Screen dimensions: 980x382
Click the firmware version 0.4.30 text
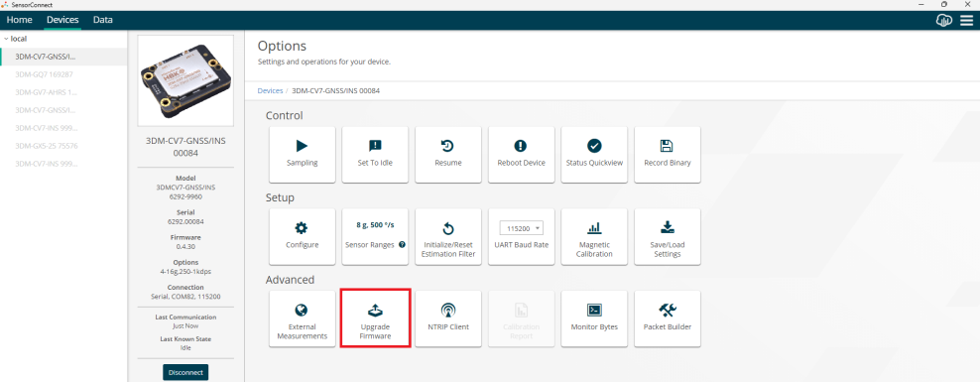coord(185,246)
